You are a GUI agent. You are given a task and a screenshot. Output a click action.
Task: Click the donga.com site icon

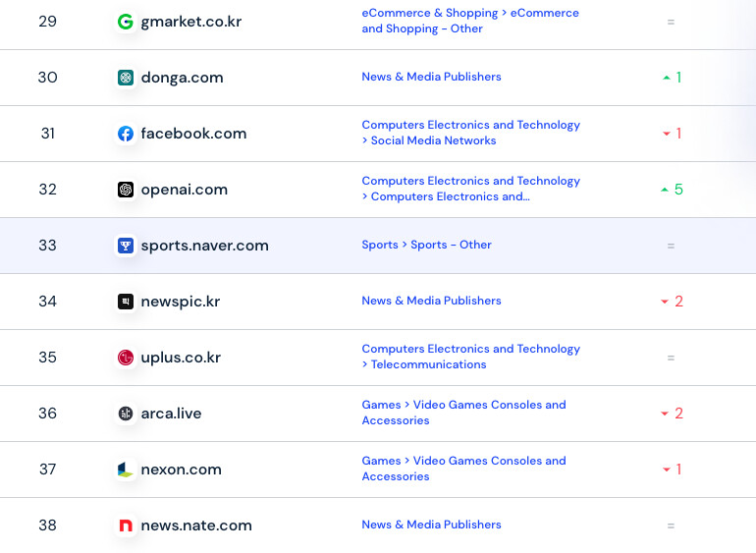pos(126,78)
